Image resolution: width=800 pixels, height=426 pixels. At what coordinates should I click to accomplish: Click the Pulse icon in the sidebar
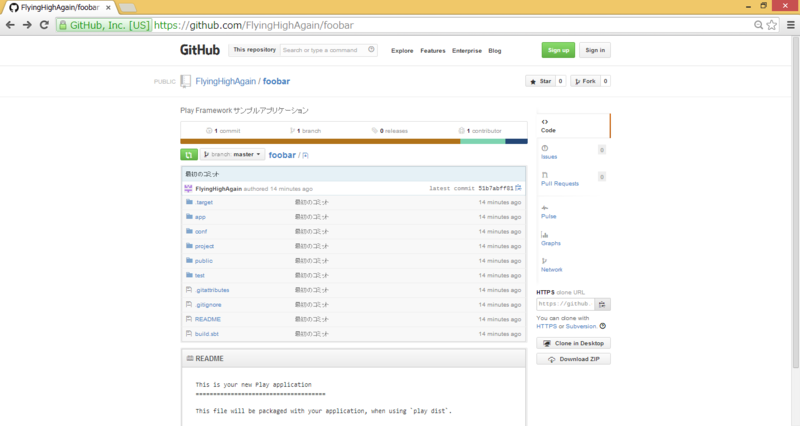544,208
